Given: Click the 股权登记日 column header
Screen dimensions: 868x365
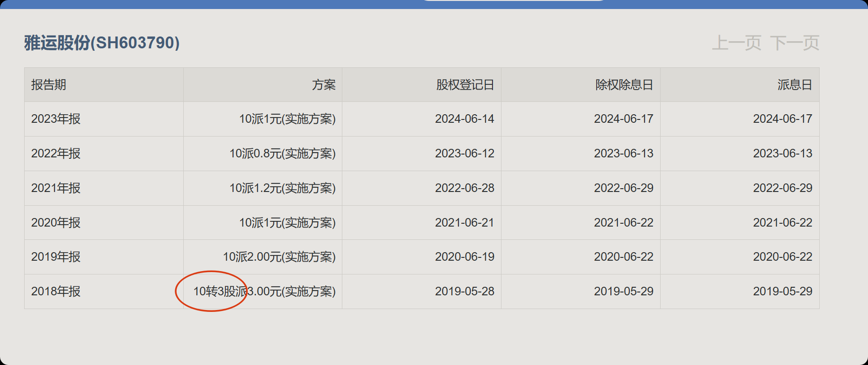Looking at the screenshot, I should tap(465, 85).
